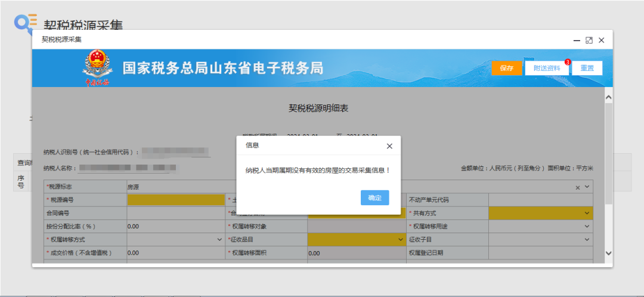Click the 金额单位 note text
Screen dimensions: 644x297
coord(527,168)
